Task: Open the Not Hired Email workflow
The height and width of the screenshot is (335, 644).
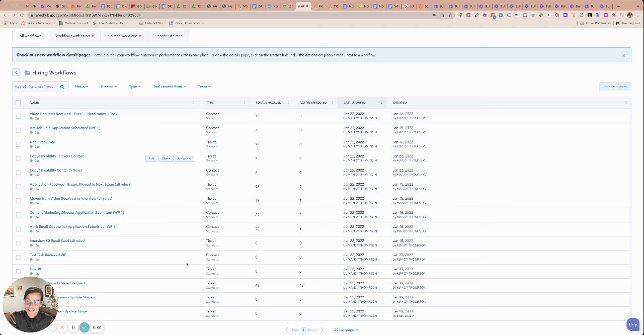Action: pos(43,142)
